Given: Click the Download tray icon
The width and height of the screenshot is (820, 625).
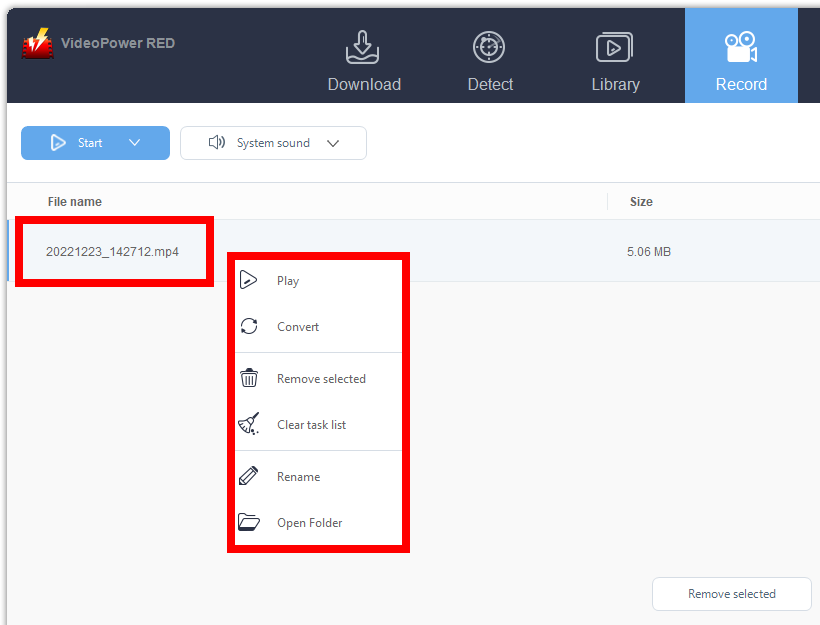Looking at the screenshot, I should [x=362, y=47].
